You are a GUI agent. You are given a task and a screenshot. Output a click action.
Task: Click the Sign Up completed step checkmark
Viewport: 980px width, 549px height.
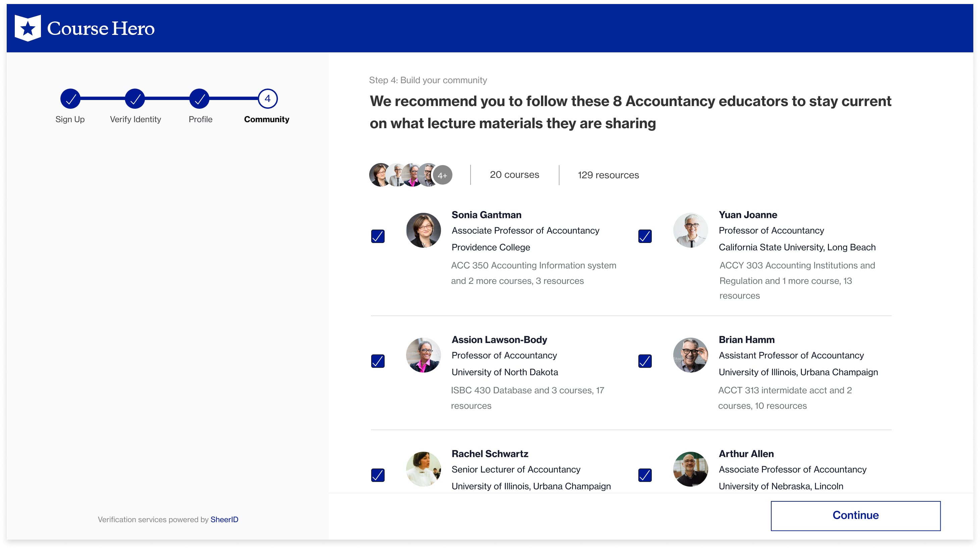pyautogui.click(x=70, y=99)
